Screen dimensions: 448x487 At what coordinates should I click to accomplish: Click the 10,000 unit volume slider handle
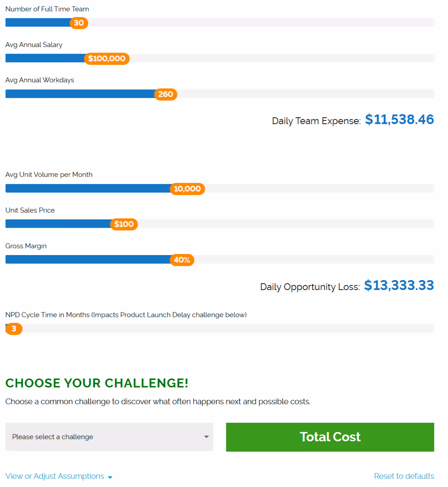188,189
